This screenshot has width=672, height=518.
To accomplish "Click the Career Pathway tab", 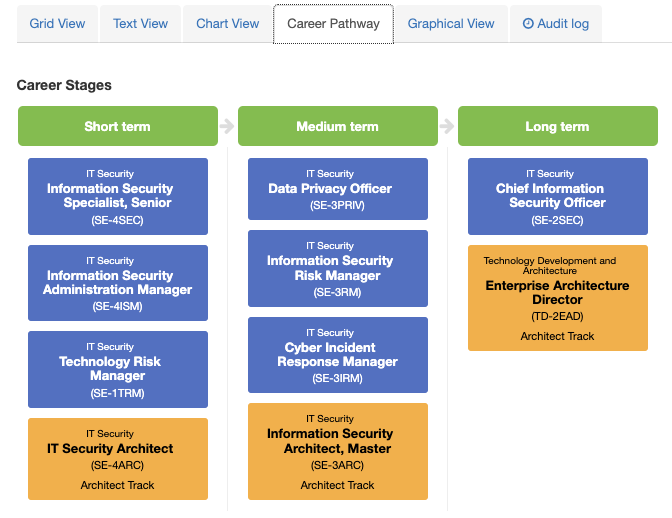I will [333, 24].
